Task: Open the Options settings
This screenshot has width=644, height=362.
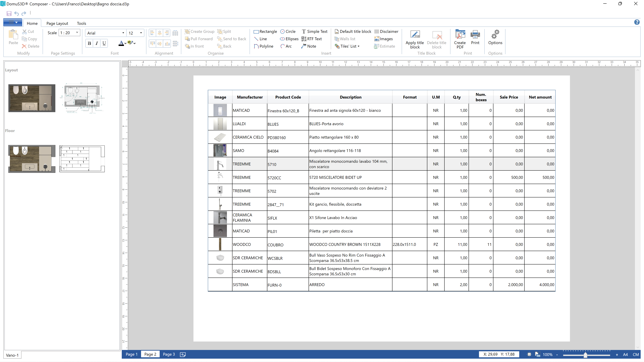Action: point(495,38)
